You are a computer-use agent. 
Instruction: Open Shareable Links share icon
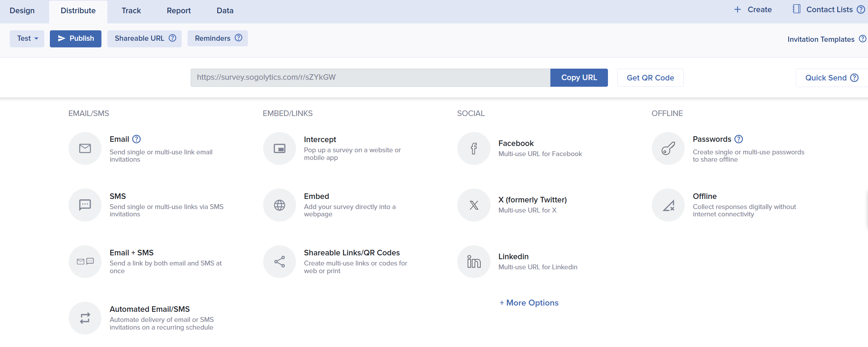279,261
